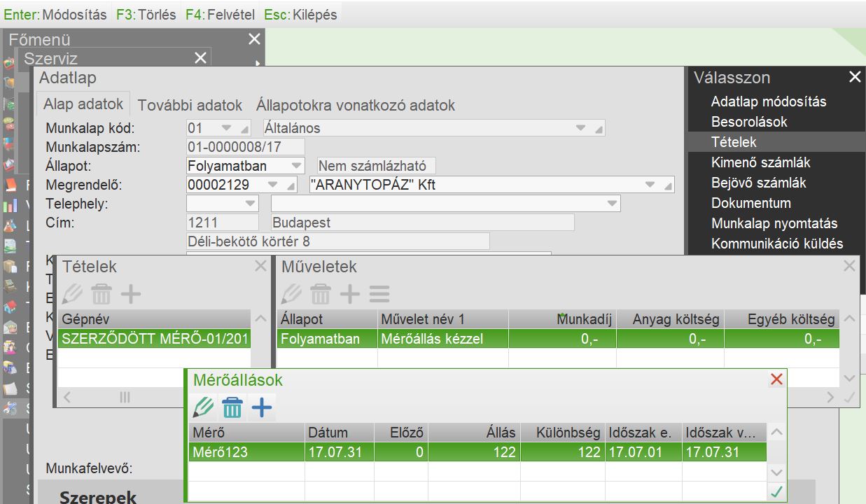This screenshot has width=866, height=504.
Task: Click the Esc: Kilépés shortcut
Action: click(x=300, y=14)
